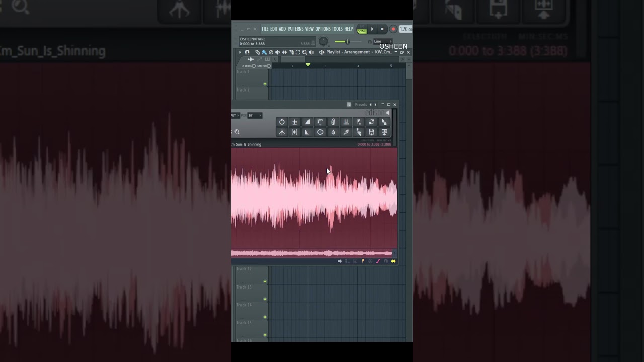Open the OPTIONS menu
Image resolution: width=644 pixels, height=362 pixels.
point(323,29)
